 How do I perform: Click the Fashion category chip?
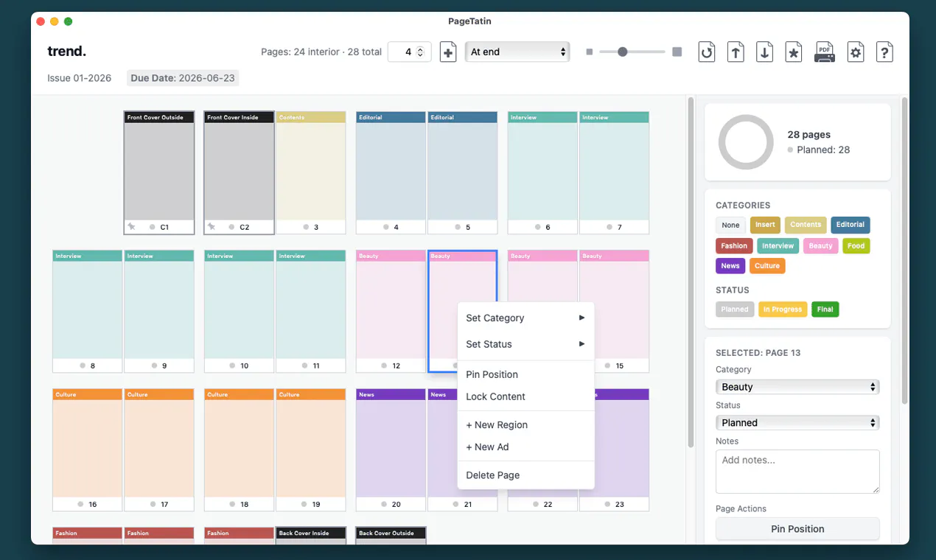coord(734,246)
